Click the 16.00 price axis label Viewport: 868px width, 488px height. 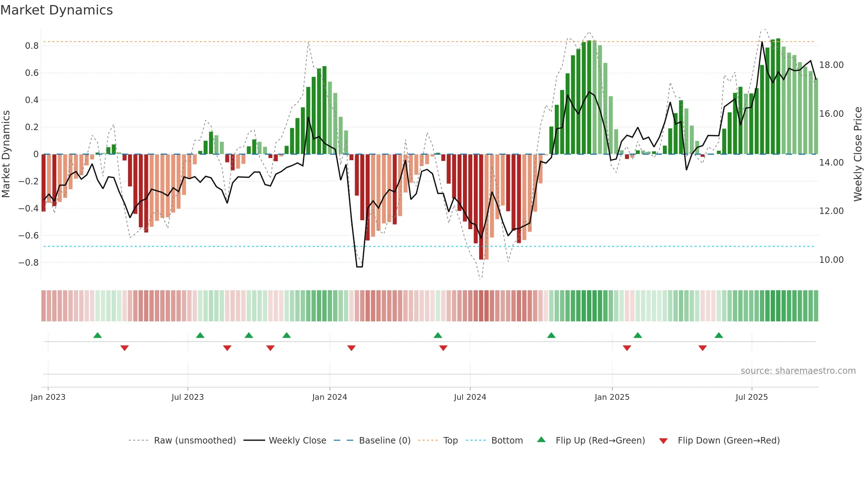(831, 114)
